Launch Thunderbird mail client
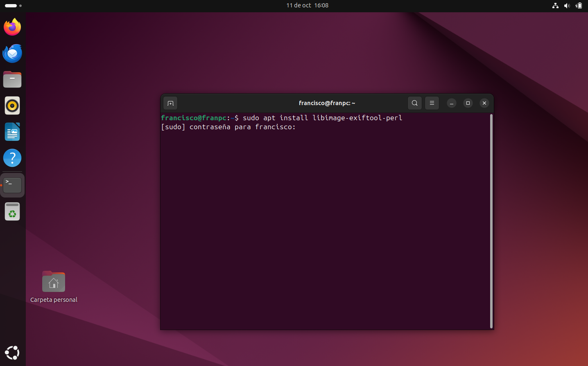This screenshot has height=366, width=588. 12,53
